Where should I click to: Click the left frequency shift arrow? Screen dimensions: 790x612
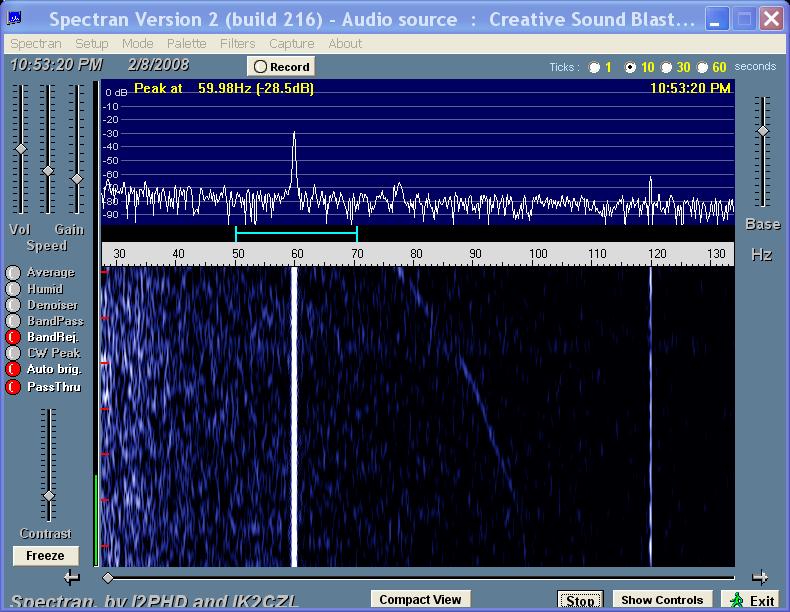[72, 577]
